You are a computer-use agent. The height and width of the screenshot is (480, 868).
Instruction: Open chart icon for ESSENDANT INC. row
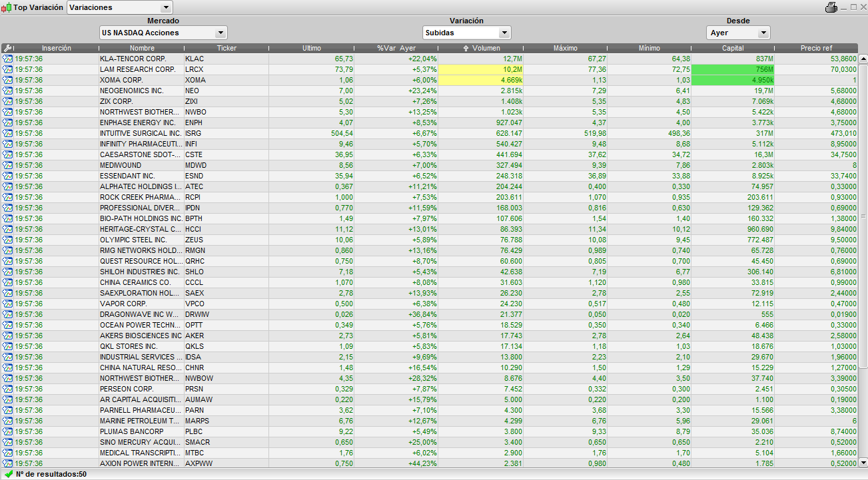coord(7,176)
